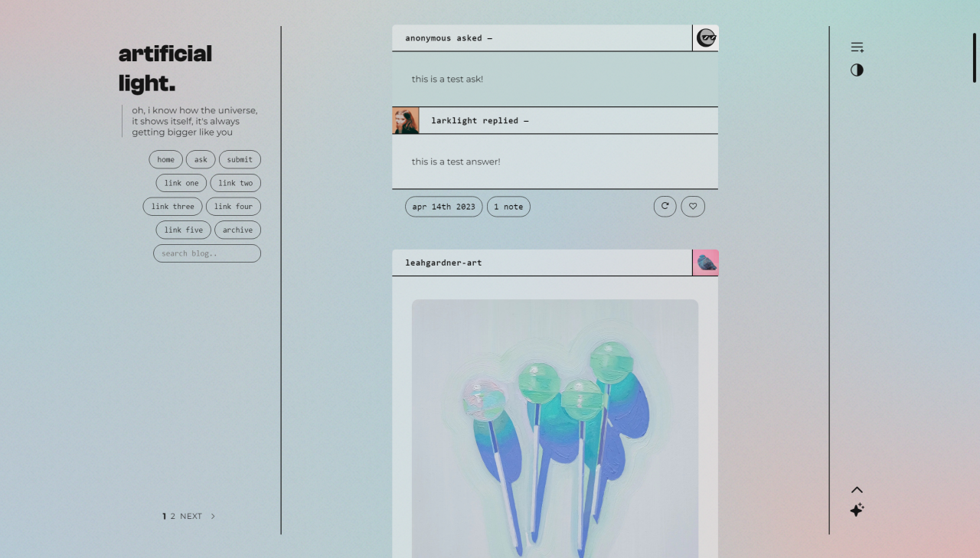Open the submit page

click(x=240, y=160)
